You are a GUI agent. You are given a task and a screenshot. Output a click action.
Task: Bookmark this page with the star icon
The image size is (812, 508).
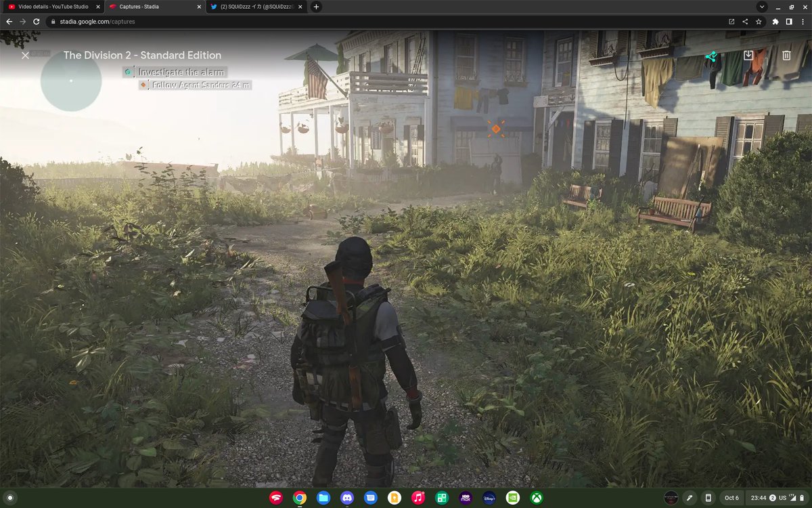(759, 21)
